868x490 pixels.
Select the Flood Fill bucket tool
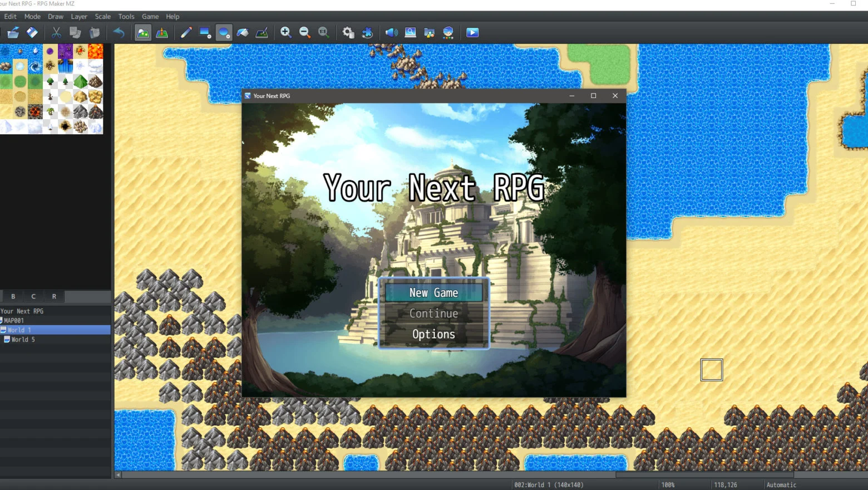[x=243, y=32]
